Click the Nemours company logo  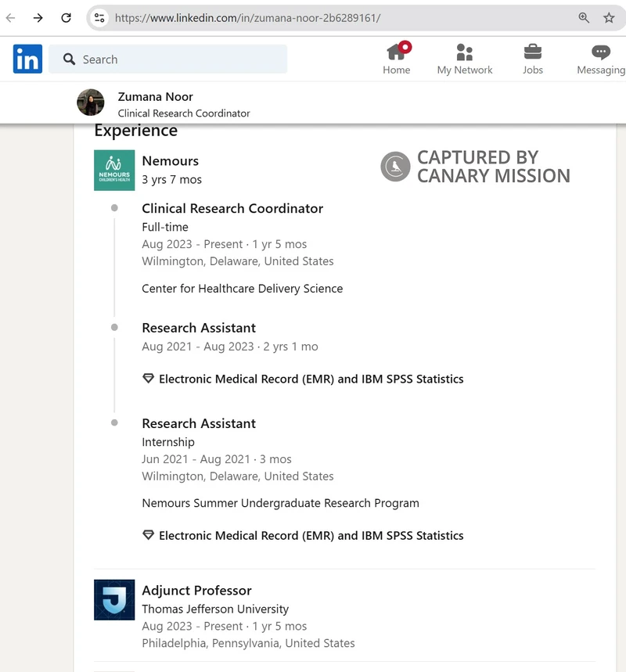(x=114, y=170)
